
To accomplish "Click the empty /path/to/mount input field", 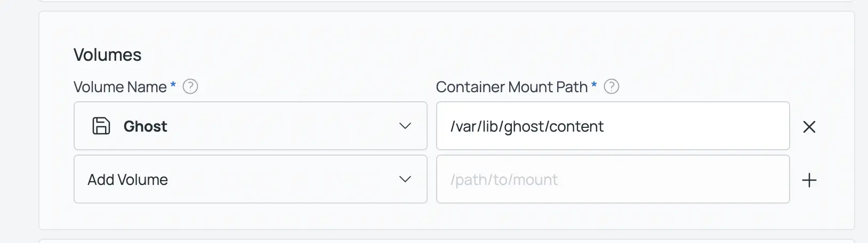I will [x=613, y=179].
